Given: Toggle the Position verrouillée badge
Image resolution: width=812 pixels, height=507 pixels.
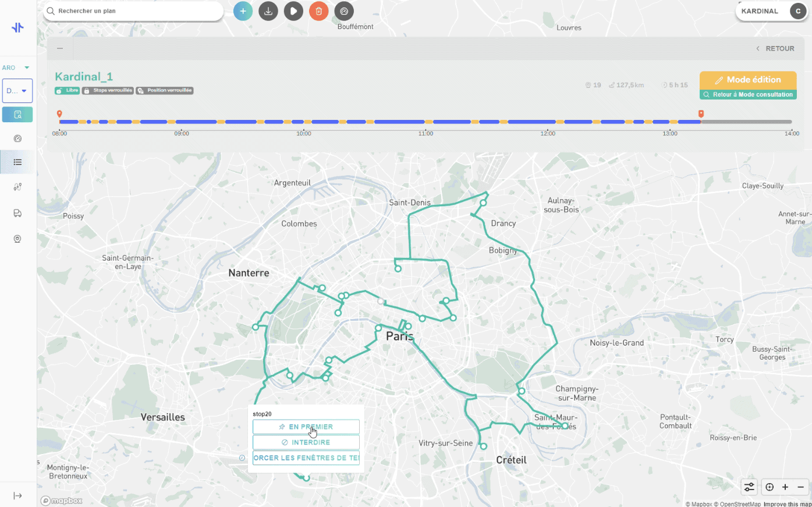Looking at the screenshot, I should pyautogui.click(x=165, y=91).
